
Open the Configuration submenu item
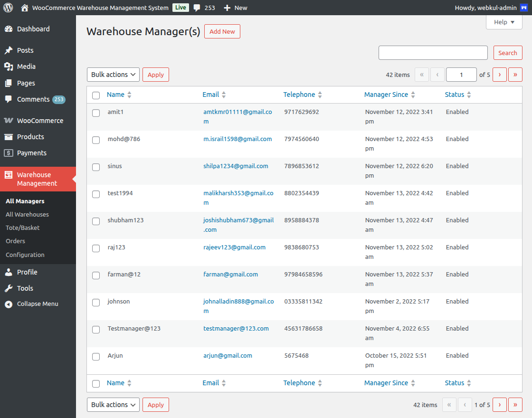pos(25,255)
